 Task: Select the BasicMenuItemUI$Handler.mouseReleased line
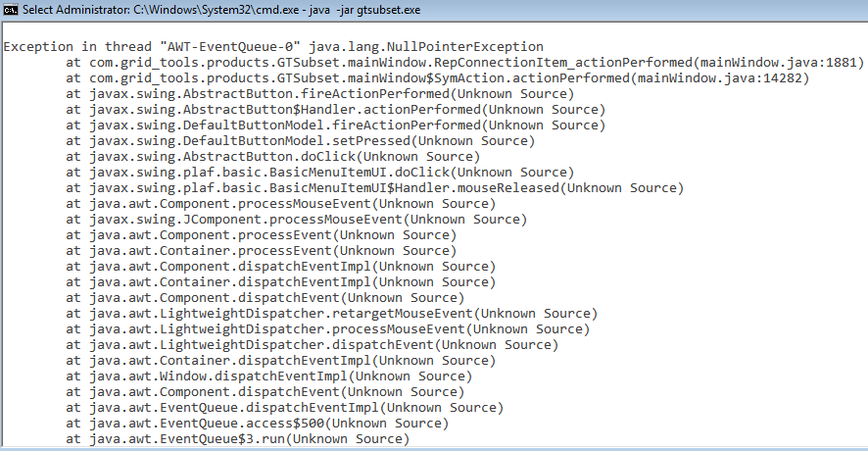tap(374, 188)
